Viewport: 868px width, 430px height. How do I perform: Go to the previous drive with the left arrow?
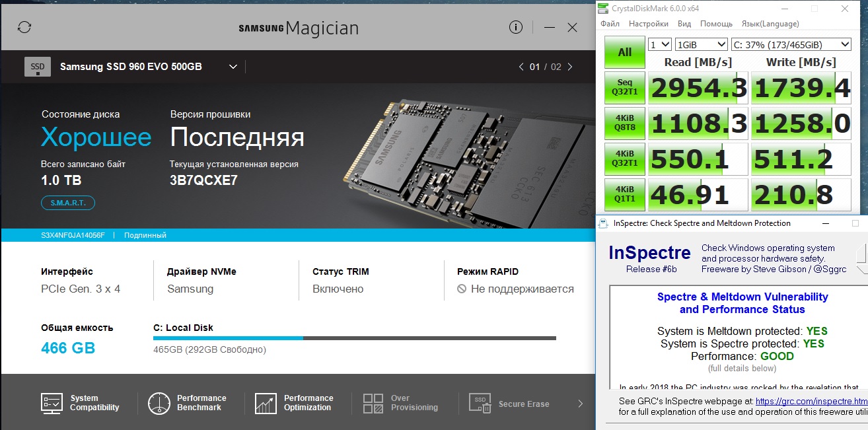(521, 67)
